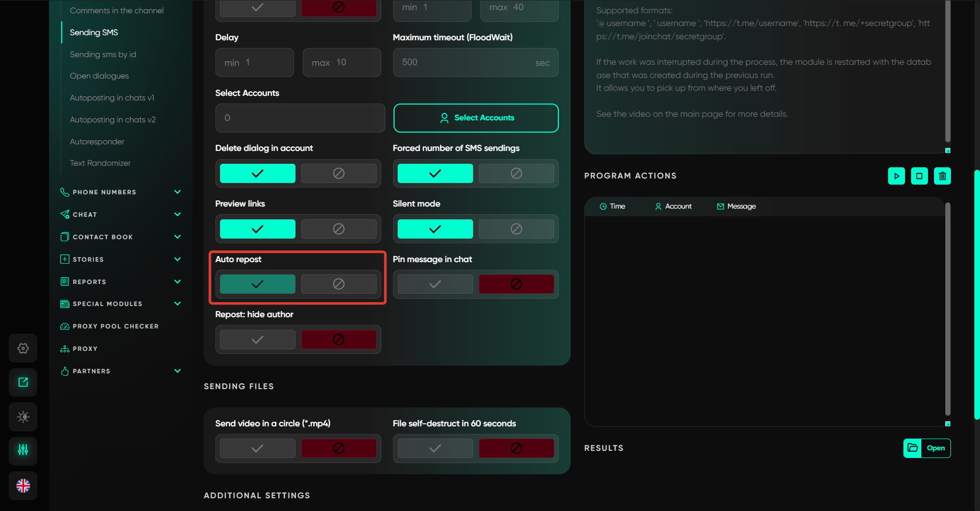This screenshot has height=511, width=980.
Task: Click the trash icon in Program Actions
Action: point(942,176)
